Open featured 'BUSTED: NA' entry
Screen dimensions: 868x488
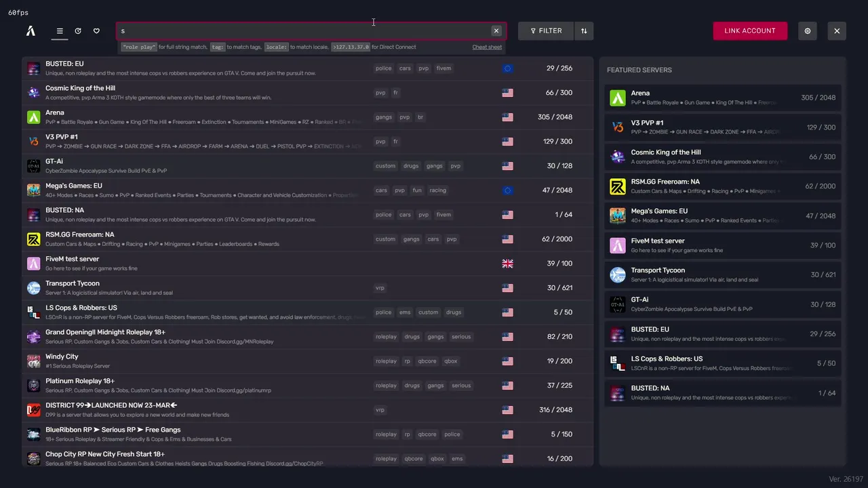pos(723,393)
